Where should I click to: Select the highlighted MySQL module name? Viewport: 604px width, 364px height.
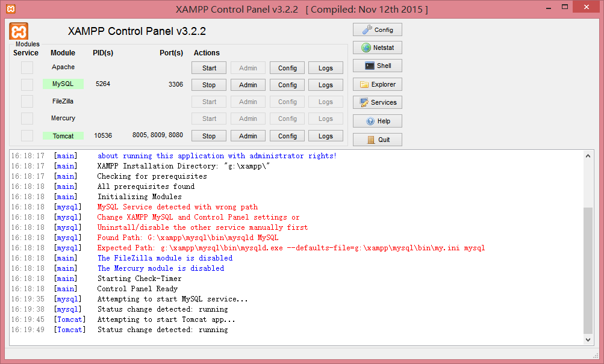[63, 84]
